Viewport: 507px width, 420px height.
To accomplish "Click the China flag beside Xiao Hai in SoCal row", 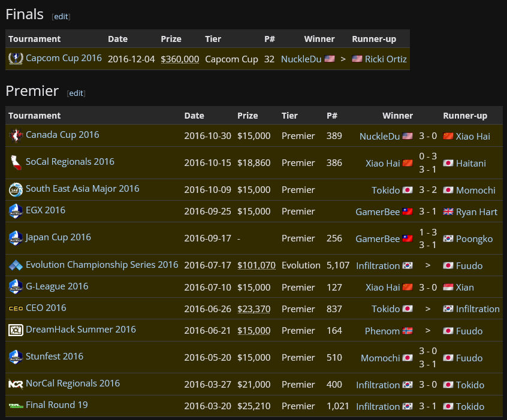I will point(408,163).
